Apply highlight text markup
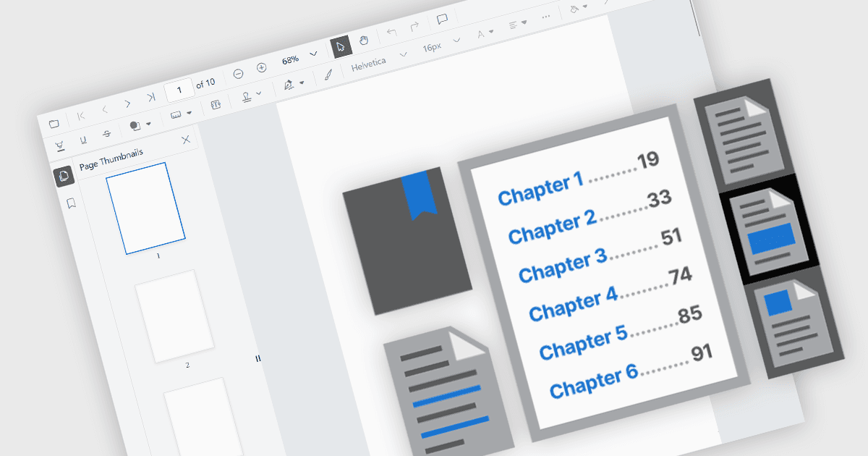This screenshot has height=456, width=868. [60, 145]
